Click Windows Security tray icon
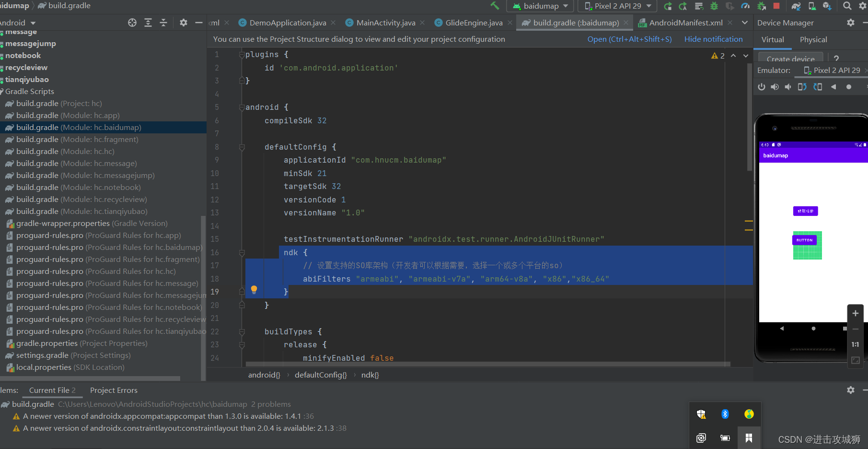This screenshot has width=868, height=449. 701,414
